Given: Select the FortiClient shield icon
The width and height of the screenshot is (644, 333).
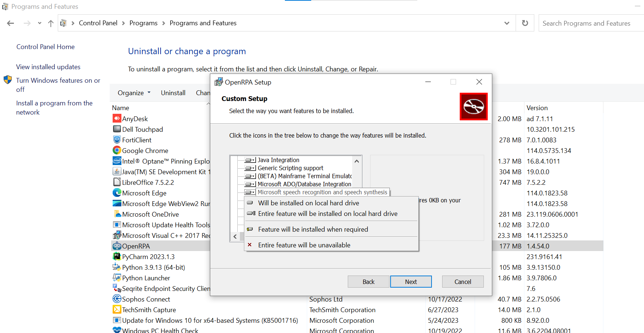Looking at the screenshot, I should pyautogui.click(x=117, y=139).
